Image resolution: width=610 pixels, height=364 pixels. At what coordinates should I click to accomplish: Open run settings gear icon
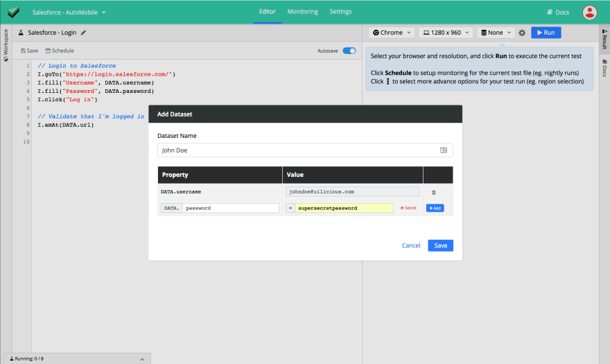point(522,33)
